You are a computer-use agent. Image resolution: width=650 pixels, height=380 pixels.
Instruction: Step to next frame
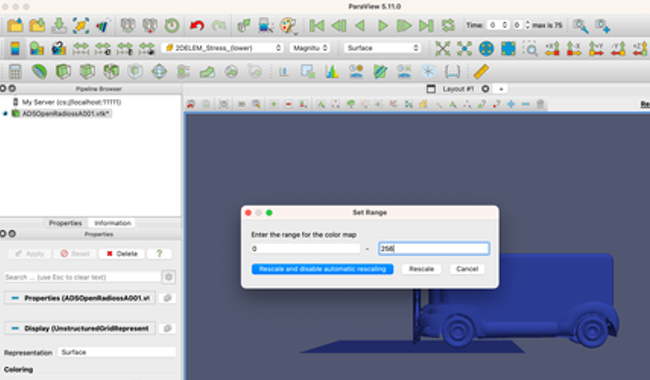pos(404,26)
